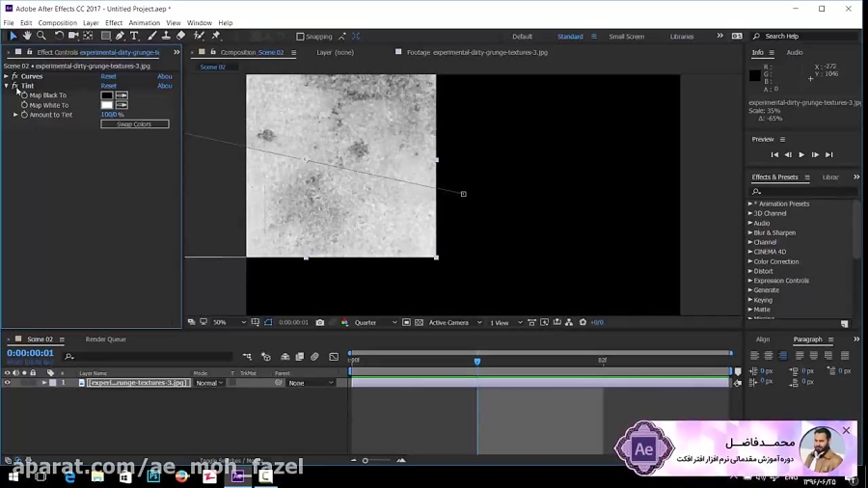This screenshot has height=488, width=868.
Task: Toggle stopwatch for Map White To
Action: point(24,105)
